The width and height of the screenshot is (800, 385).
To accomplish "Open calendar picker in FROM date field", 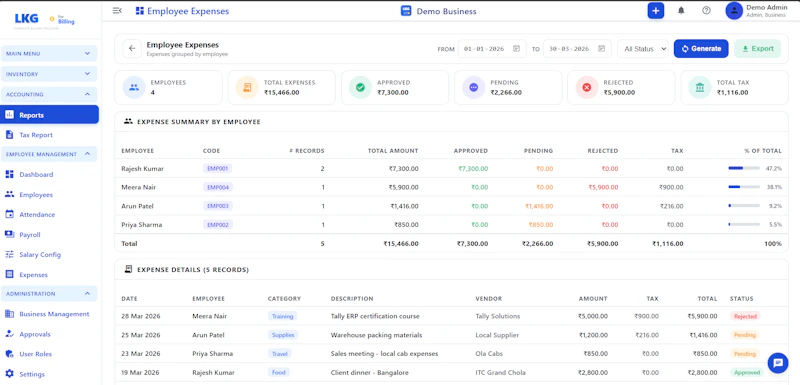I will tap(516, 49).
